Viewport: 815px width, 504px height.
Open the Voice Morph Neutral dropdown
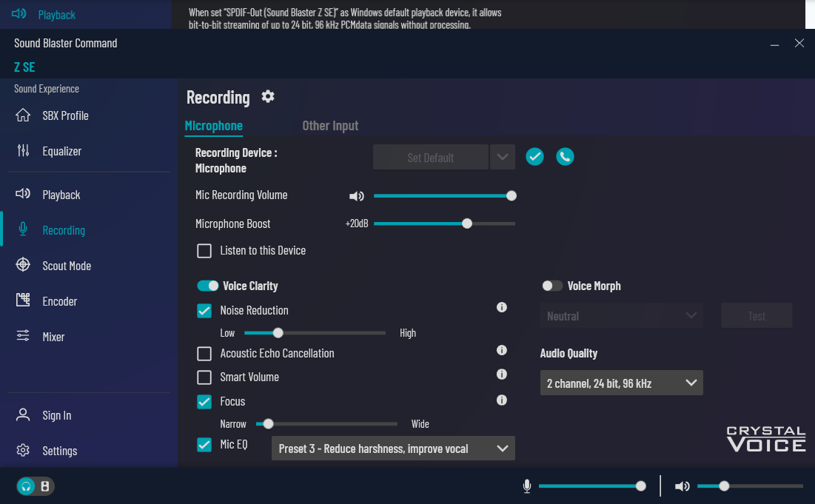pyautogui.click(x=622, y=316)
